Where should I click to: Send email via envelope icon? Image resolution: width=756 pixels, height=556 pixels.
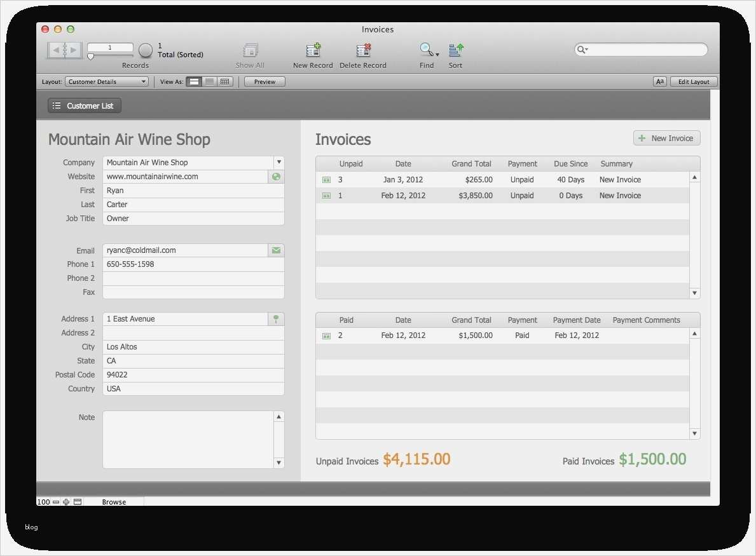click(x=277, y=250)
